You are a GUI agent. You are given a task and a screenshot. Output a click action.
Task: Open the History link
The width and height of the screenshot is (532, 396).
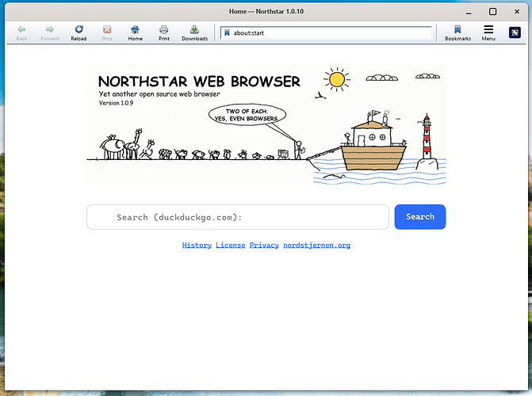197,246
